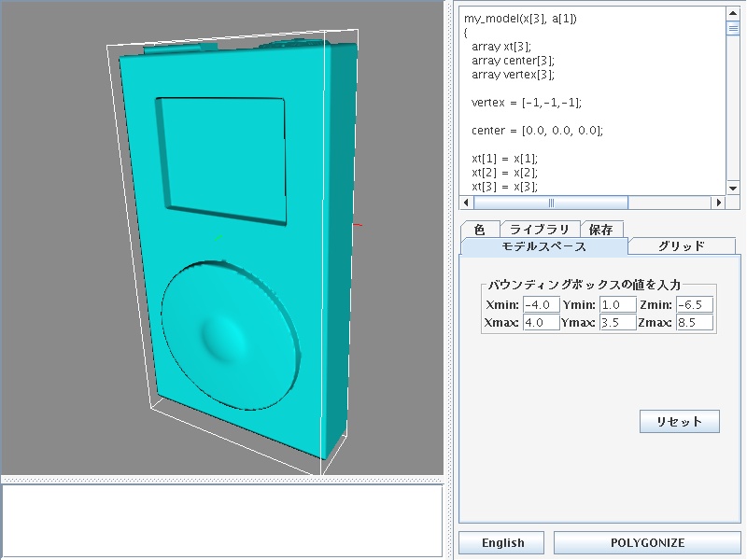The image size is (747, 560).
Task: Click the code editor scroll left arrow
Action: (x=466, y=203)
